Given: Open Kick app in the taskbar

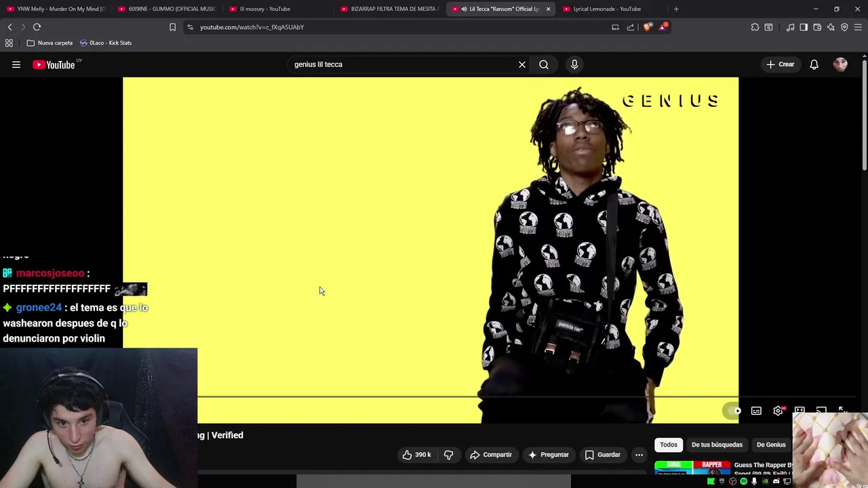Looking at the screenshot, I should pos(711,482).
